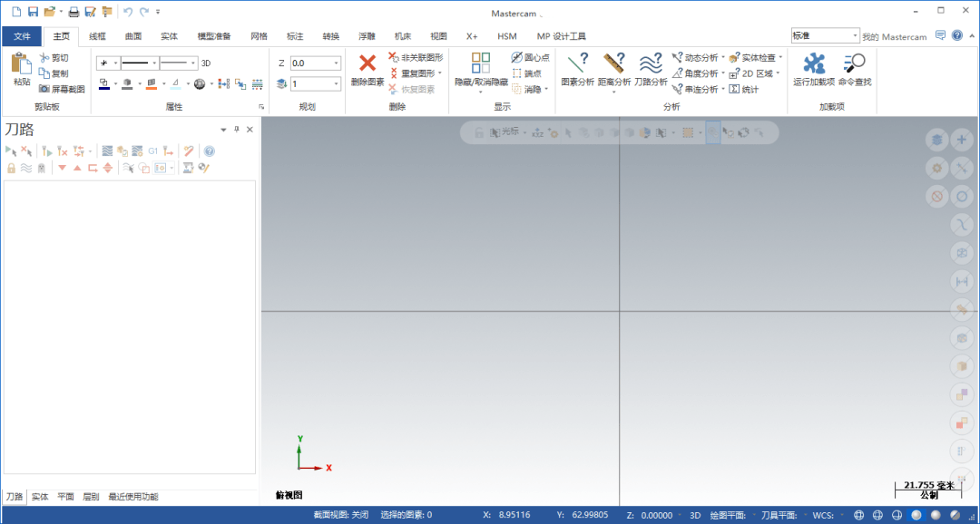Image resolution: width=980 pixels, height=524 pixels.
Task: Expand the Z depth value dropdown
Action: point(337,63)
